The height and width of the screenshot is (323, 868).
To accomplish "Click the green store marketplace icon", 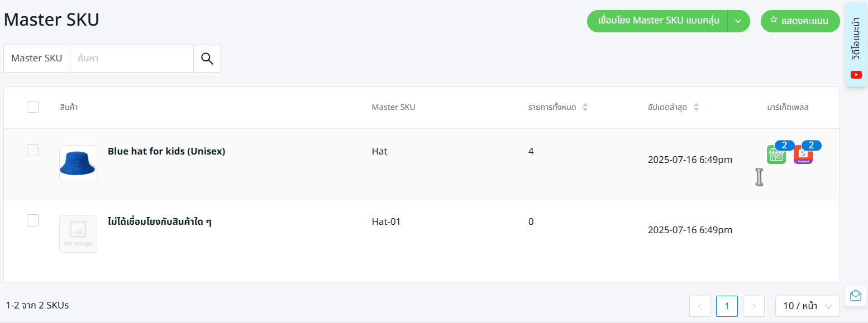I will click(x=776, y=155).
